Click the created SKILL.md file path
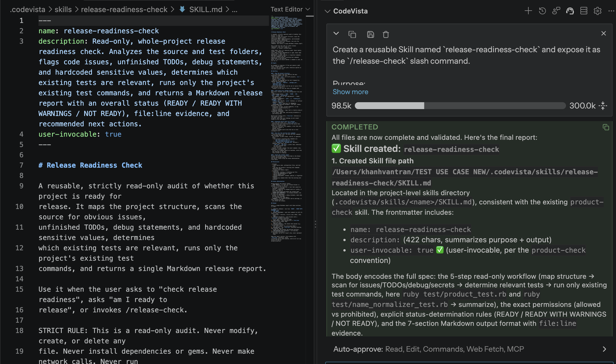Viewport: 616px width, 364px height. 465,177
